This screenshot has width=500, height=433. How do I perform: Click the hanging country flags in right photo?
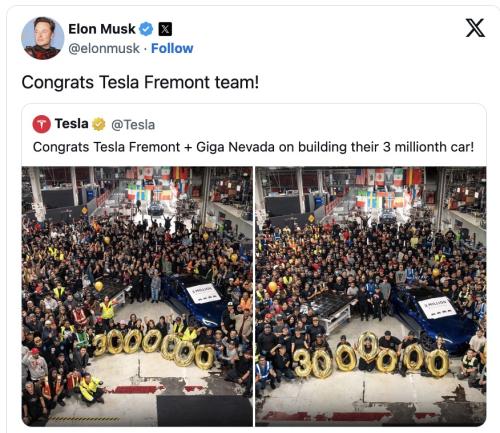[x=388, y=188]
